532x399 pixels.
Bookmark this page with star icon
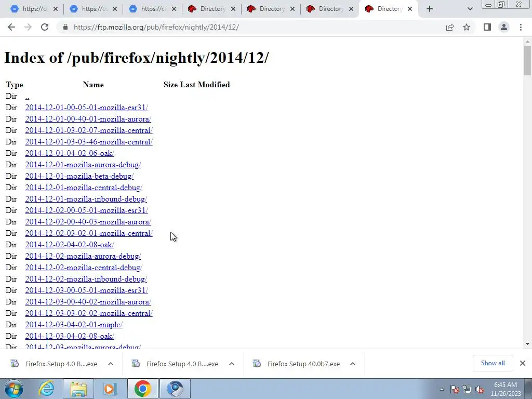467,27
